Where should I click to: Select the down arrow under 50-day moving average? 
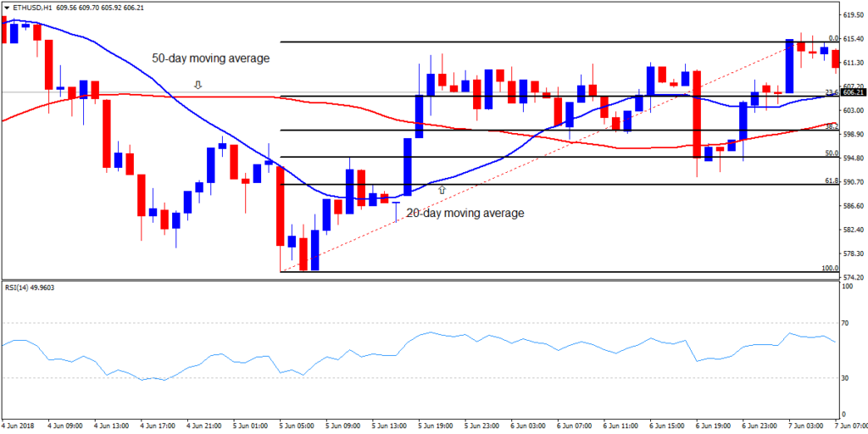198,85
